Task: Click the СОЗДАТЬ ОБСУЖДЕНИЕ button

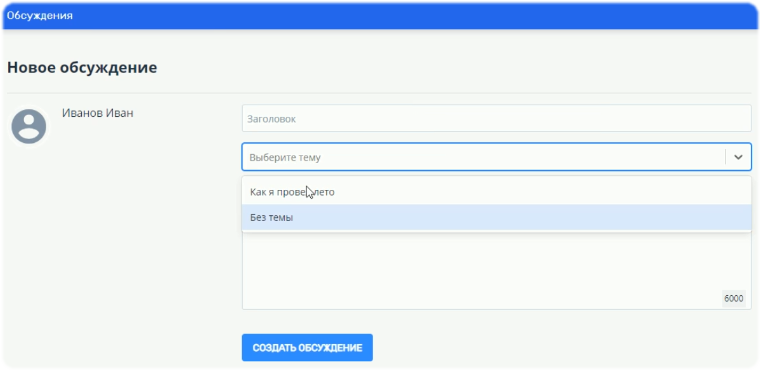Action: (x=307, y=348)
